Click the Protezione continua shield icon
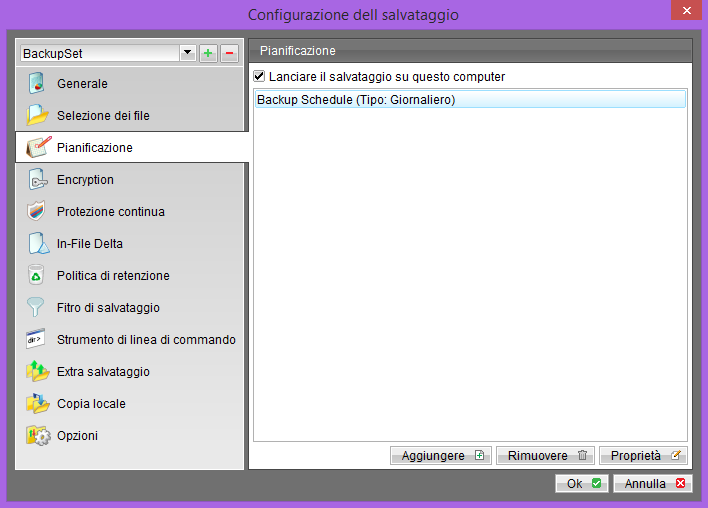This screenshot has width=708, height=508. point(36,211)
